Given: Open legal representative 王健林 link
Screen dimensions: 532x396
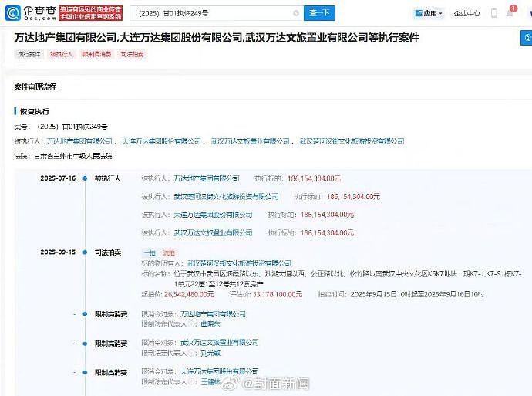Looking at the screenshot, I should click(x=210, y=382).
